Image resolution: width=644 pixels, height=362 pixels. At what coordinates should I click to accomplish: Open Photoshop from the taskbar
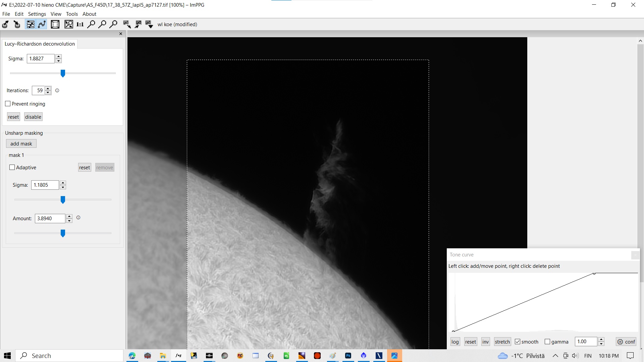click(348, 356)
